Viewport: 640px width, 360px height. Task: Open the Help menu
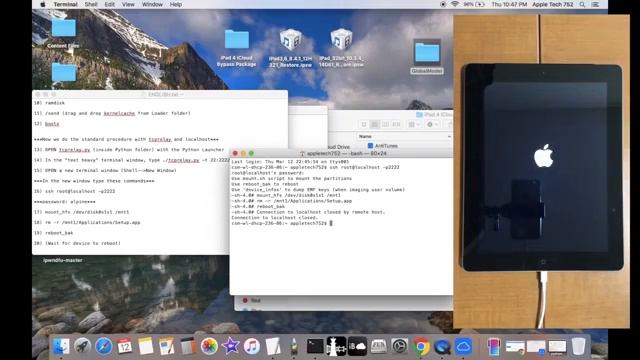point(176,4)
